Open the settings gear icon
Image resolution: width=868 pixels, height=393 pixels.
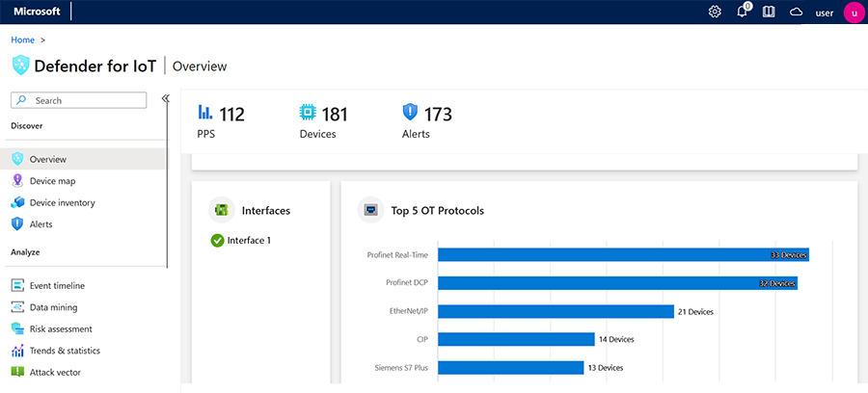point(715,13)
